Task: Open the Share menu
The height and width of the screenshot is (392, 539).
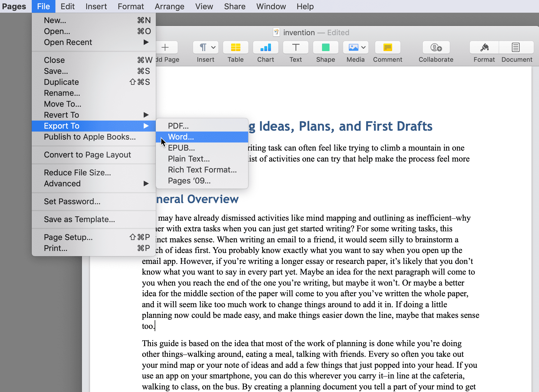Action: (x=235, y=6)
